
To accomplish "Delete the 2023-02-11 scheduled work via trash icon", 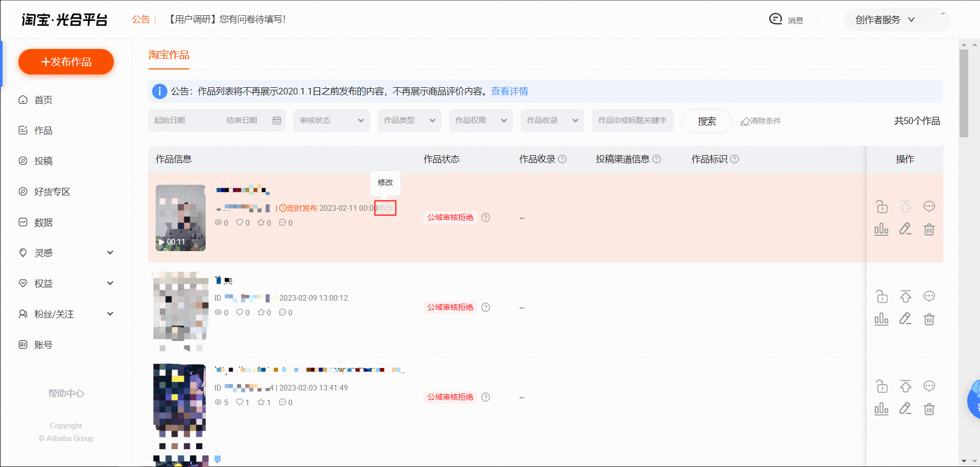I will 929,229.
